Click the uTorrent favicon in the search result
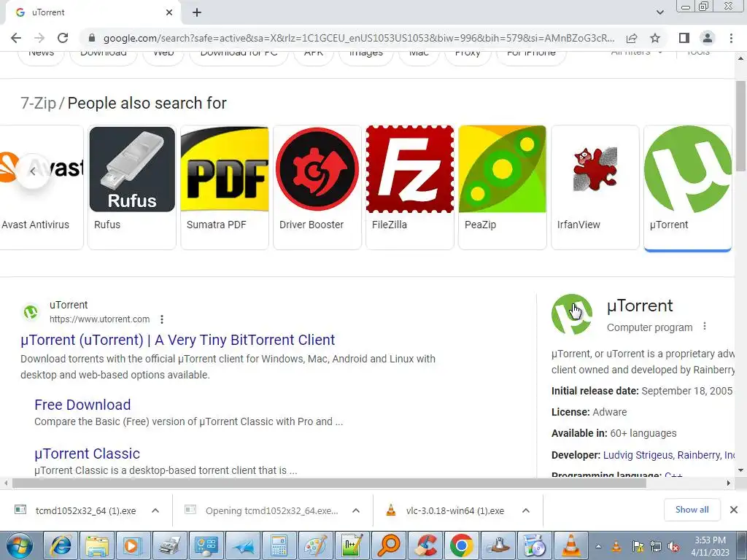747x560 pixels. coord(31,312)
